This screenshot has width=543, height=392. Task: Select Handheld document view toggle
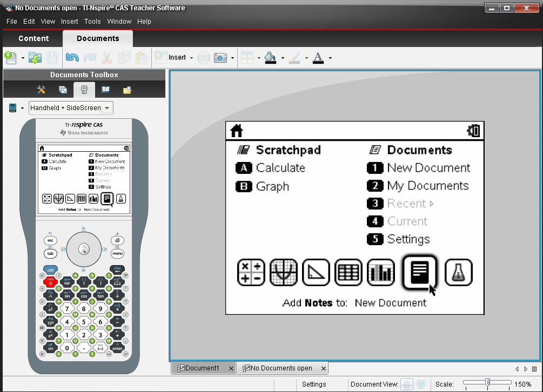point(407,384)
